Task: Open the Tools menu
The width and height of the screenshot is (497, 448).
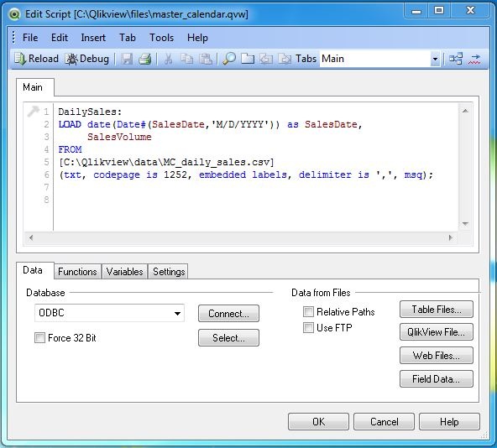Action: tap(162, 38)
